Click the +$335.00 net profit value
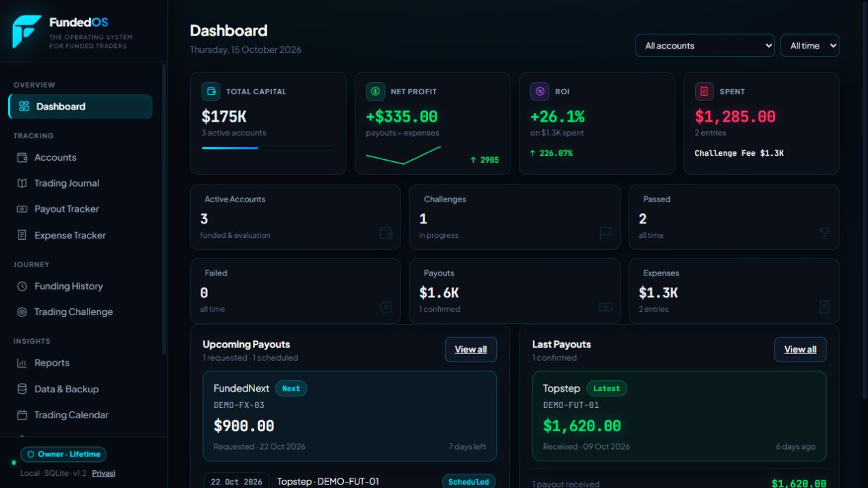868x488 pixels. tap(402, 117)
